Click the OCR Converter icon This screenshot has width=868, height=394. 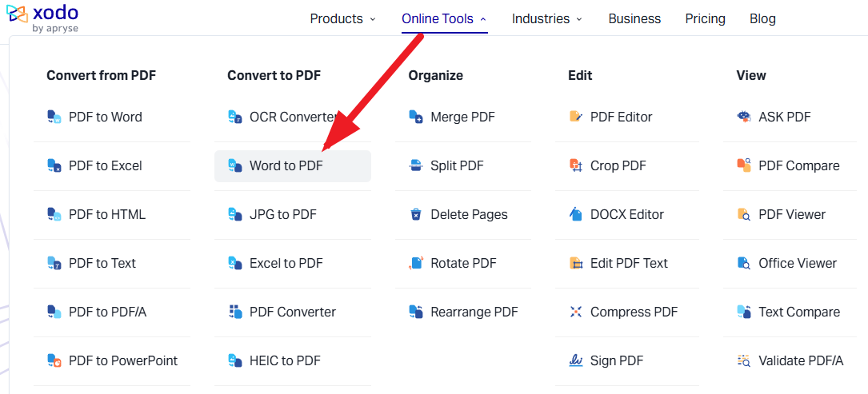pos(235,117)
